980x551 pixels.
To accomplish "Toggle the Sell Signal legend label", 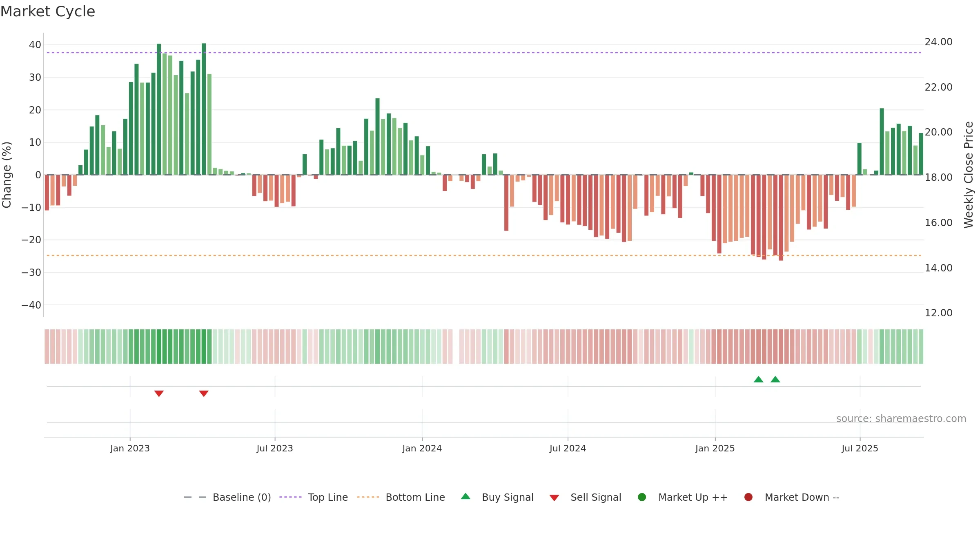I will pyautogui.click(x=596, y=498).
